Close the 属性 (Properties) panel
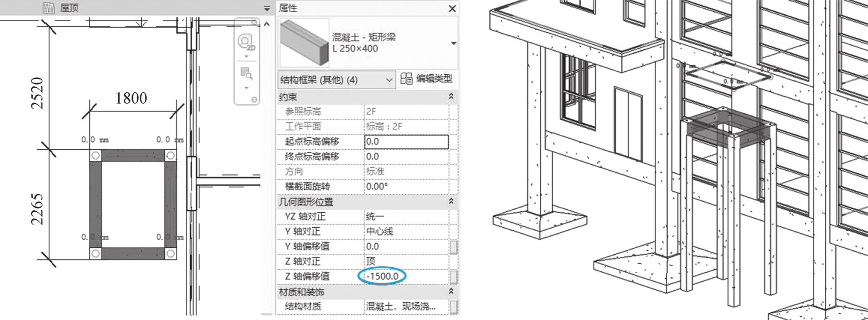This screenshot has height=320, width=868. click(x=452, y=8)
